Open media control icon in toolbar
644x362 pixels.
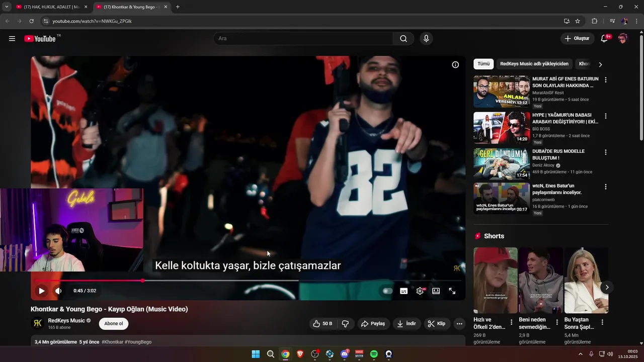[x=612, y=21]
